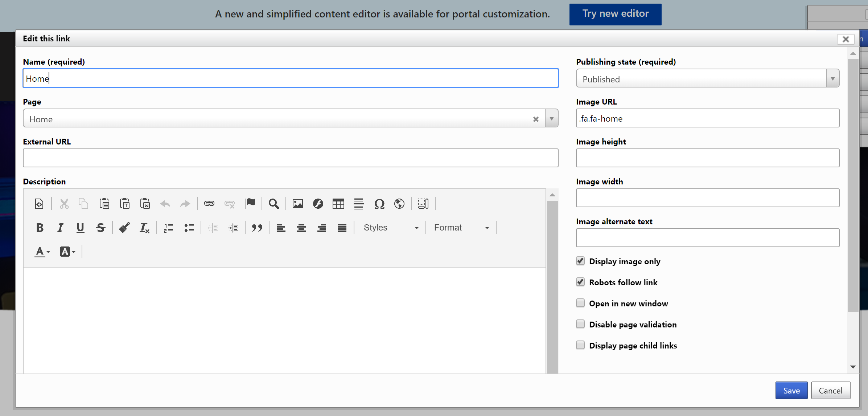Insert a table in the description editor

click(x=338, y=204)
